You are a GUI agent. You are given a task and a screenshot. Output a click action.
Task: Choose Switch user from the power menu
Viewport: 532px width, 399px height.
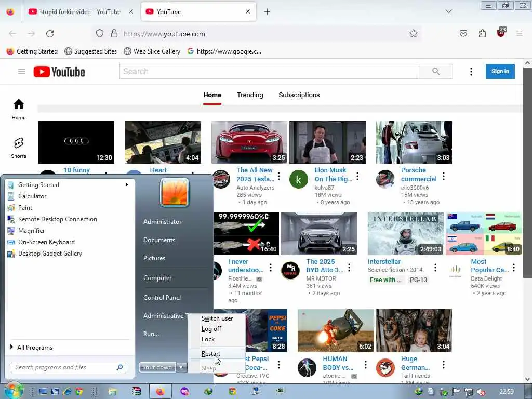(x=217, y=318)
